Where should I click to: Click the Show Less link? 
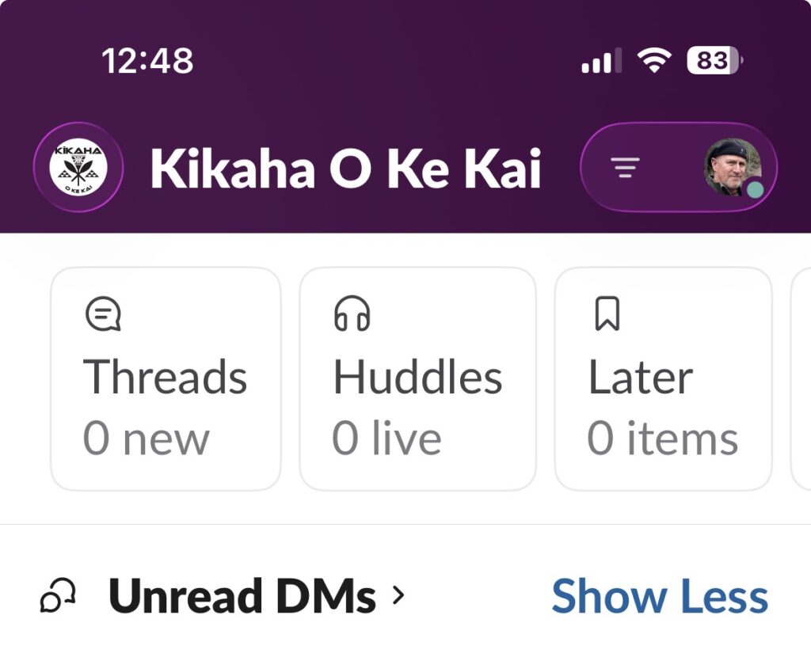[x=660, y=596]
